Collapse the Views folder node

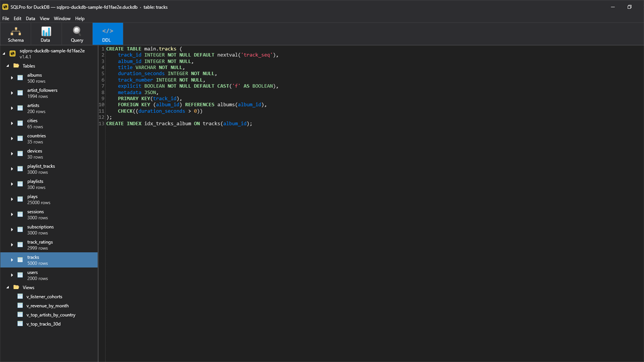pos(7,287)
